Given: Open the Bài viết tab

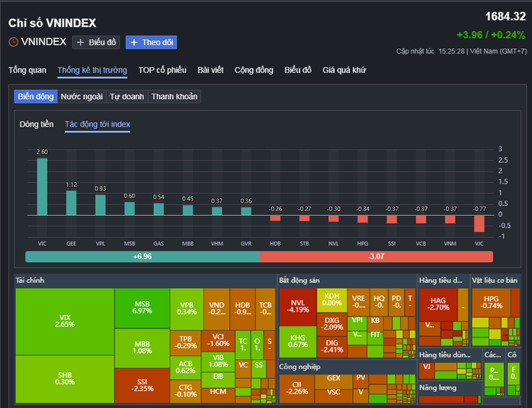Looking at the screenshot, I should click(210, 70).
